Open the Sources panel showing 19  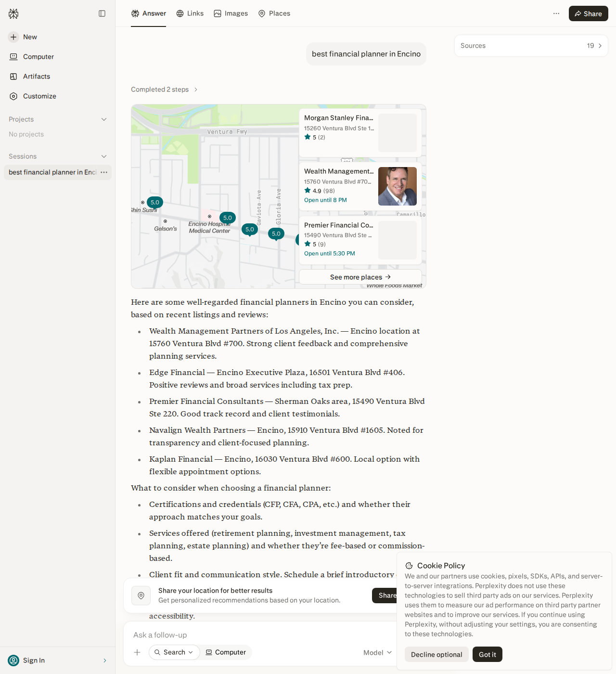pos(531,46)
